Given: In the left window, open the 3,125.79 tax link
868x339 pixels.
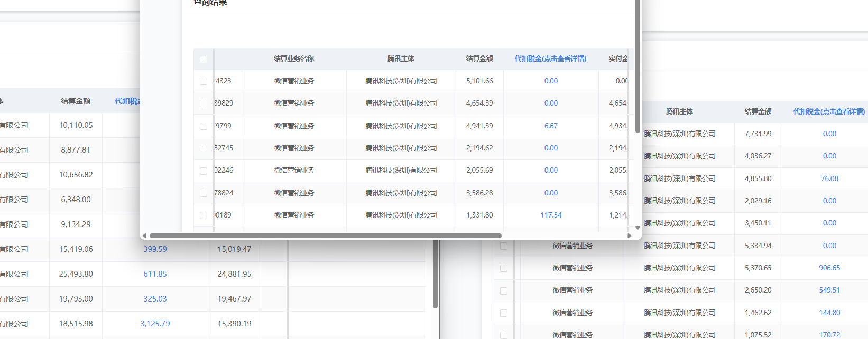Looking at the screenshot, I should pos(155,323).
